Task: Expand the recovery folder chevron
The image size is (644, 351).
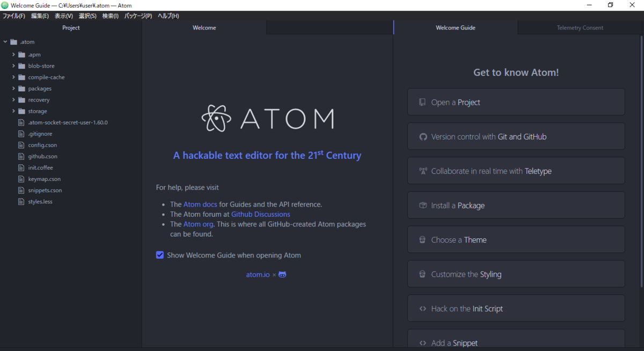Action: (x=13, y=100)
